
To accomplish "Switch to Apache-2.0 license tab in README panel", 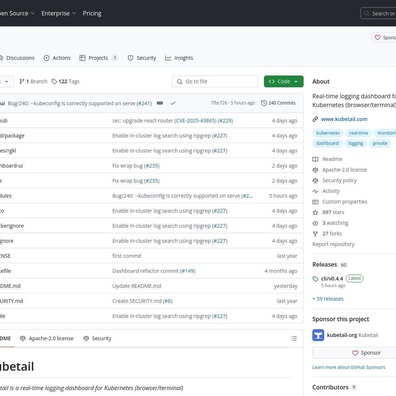I will (x=47, y=339).
